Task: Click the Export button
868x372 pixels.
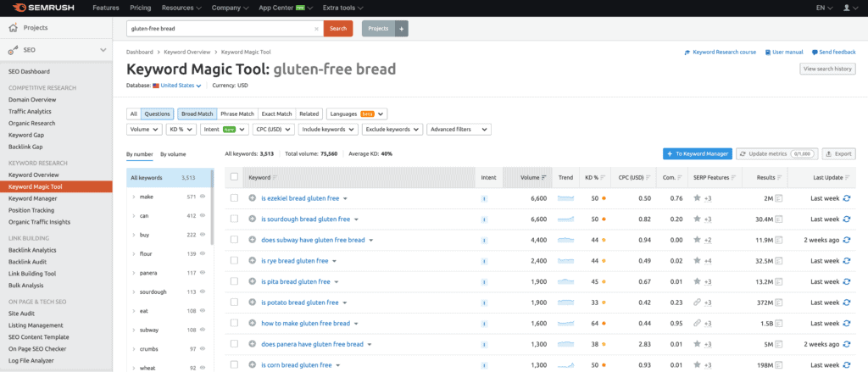Action: click(x=838, y=154)
